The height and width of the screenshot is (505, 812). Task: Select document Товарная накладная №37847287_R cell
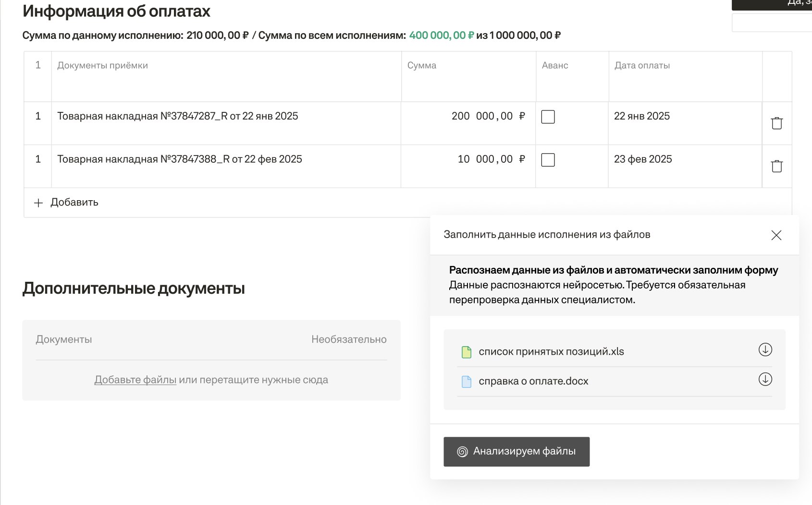pos(178,116)
